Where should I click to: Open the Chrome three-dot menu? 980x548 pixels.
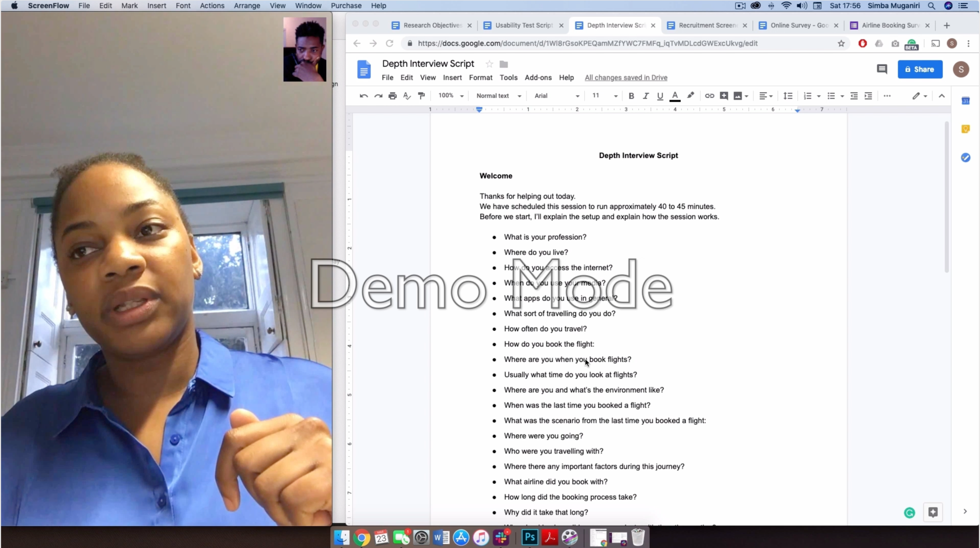tap(968, 44)
